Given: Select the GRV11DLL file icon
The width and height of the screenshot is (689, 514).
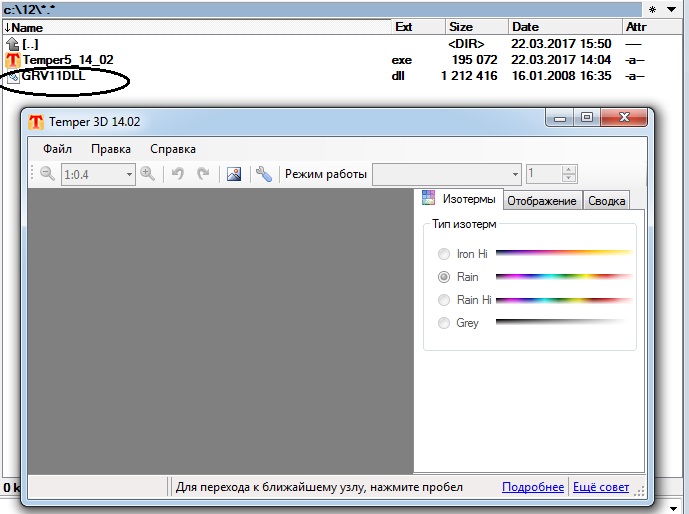Looking at the screenshot, I should (13, 76).
